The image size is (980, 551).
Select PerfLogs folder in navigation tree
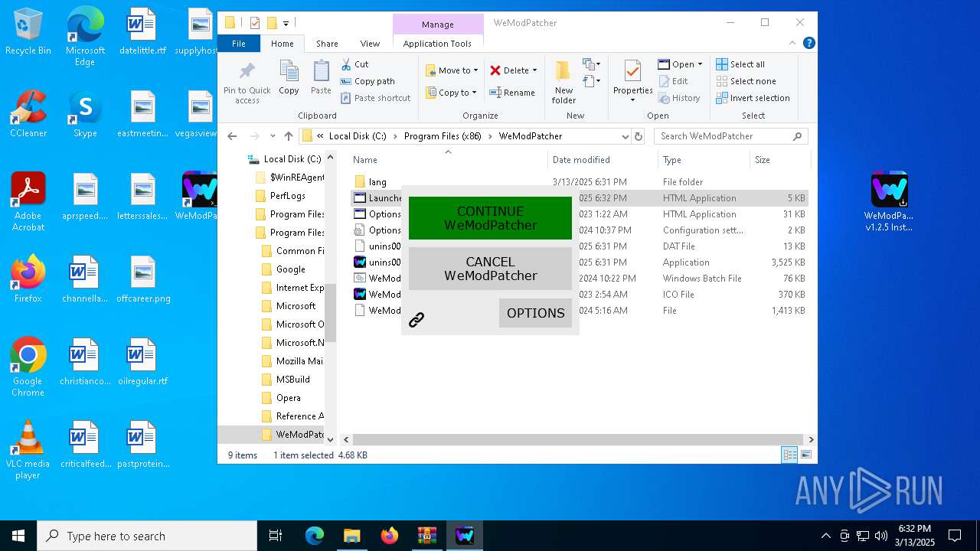pos(287,196)
